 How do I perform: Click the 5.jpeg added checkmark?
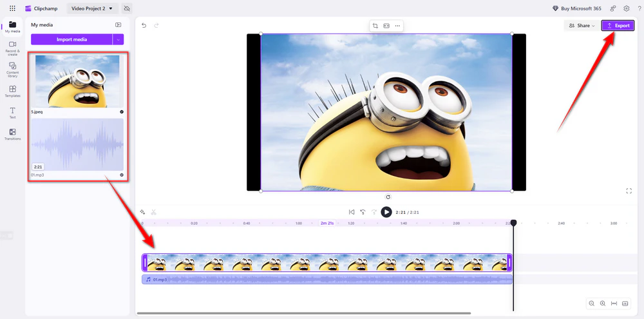tap(122, 112)
